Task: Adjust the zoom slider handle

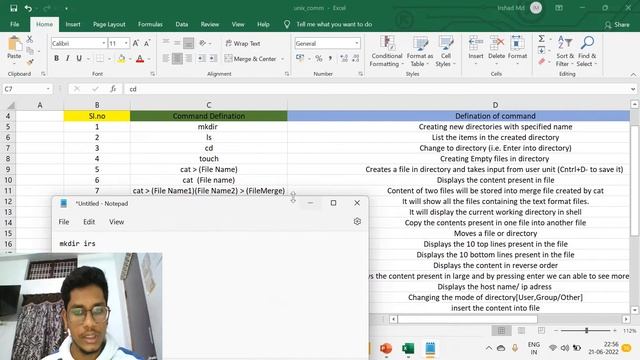Action: (587, 330)
